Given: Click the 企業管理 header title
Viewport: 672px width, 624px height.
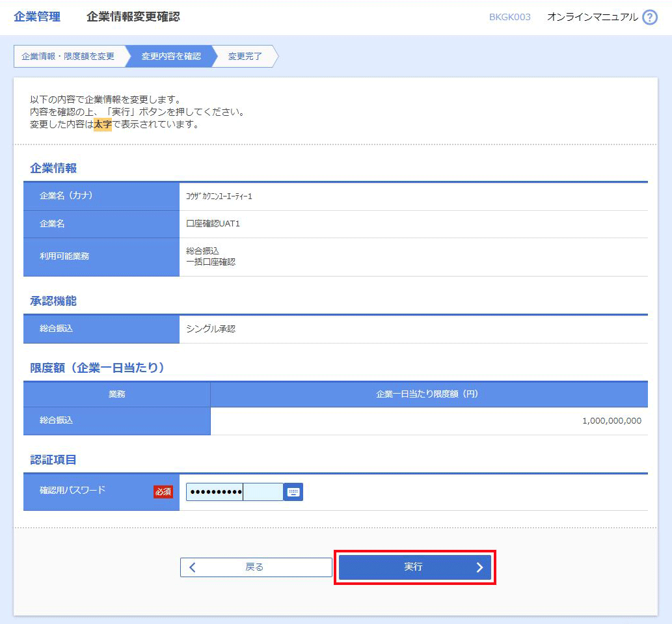Looking at the screenshot, I should tap(37, 18).
